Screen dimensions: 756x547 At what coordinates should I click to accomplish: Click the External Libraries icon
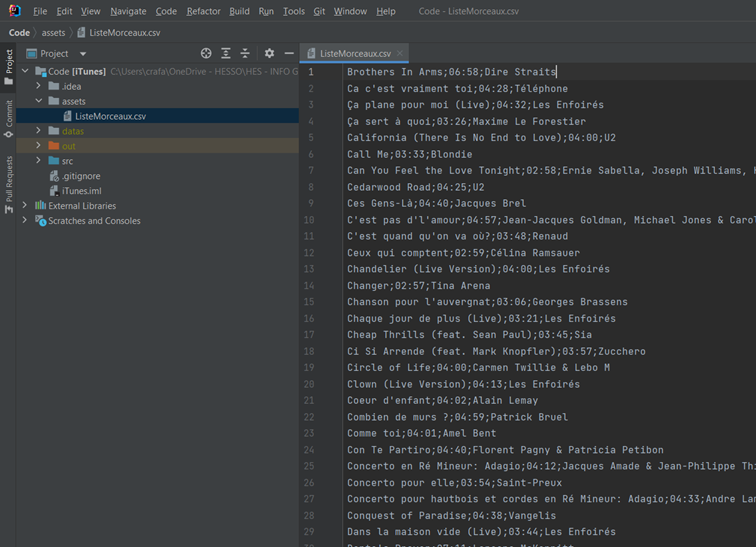(40, 206)
